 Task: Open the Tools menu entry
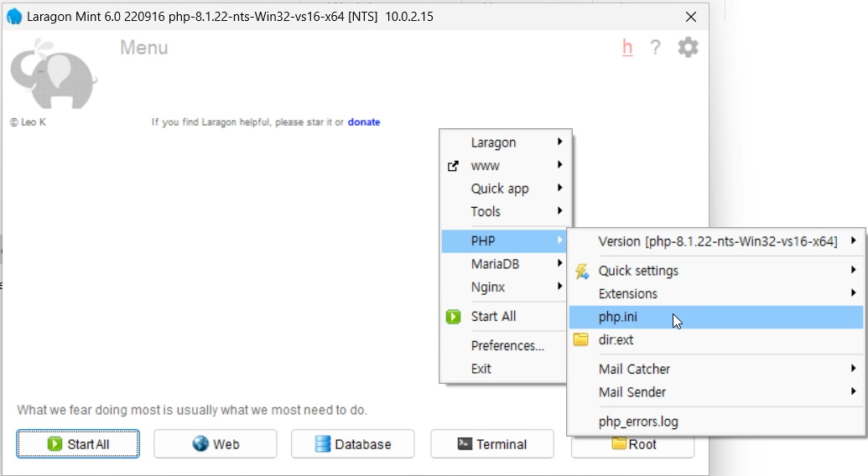point(506,212)
